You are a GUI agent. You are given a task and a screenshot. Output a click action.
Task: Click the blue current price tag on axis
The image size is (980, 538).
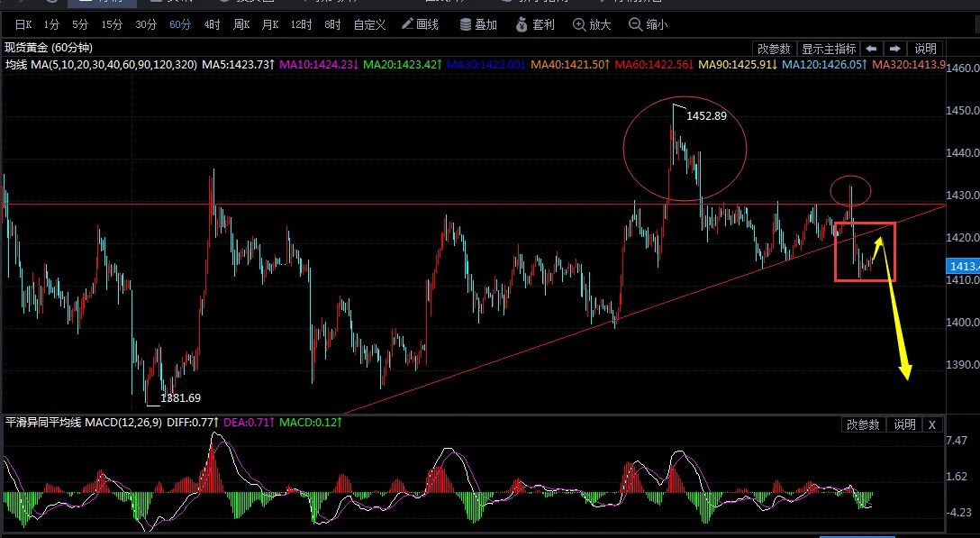coord(964,267)
